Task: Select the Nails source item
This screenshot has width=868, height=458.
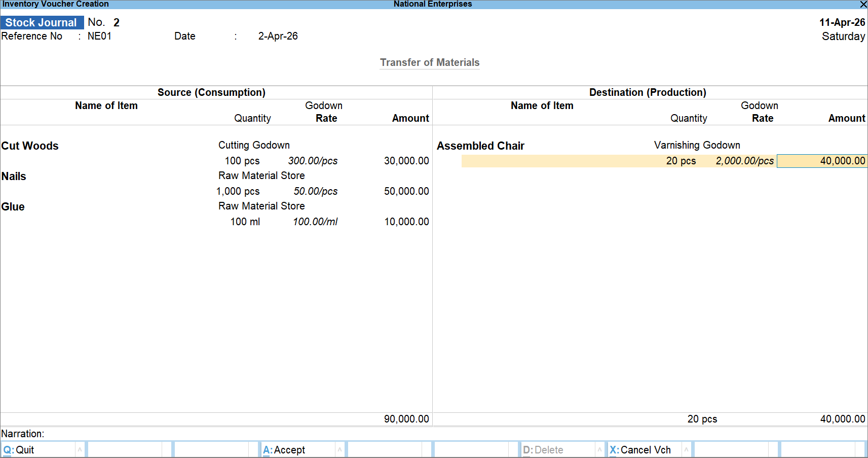Action: click(14, 176)
